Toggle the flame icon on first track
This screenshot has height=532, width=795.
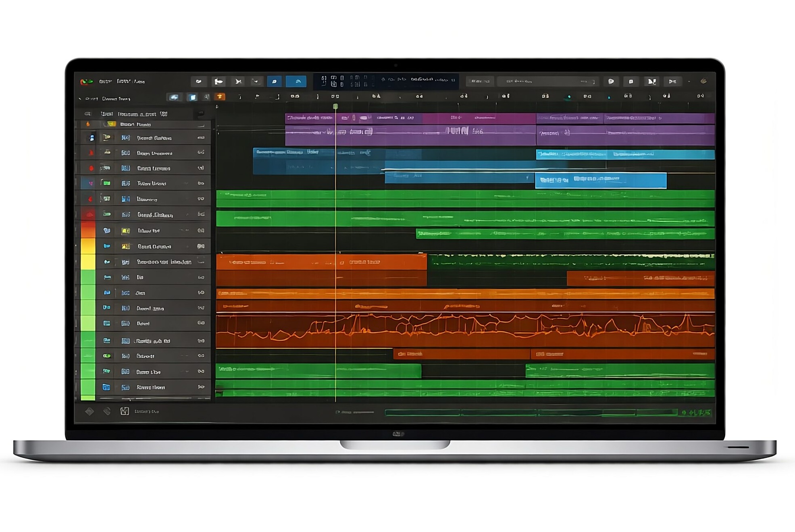tap(88, 124)
